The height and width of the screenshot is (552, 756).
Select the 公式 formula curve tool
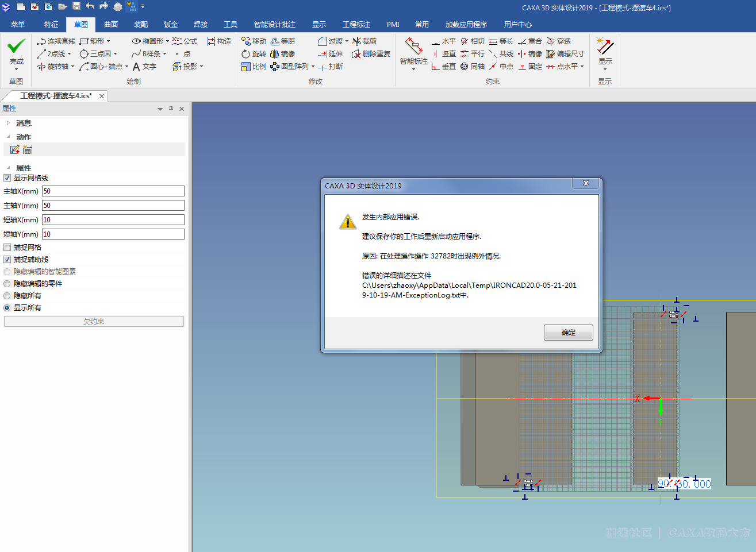[x=185, y=41]
